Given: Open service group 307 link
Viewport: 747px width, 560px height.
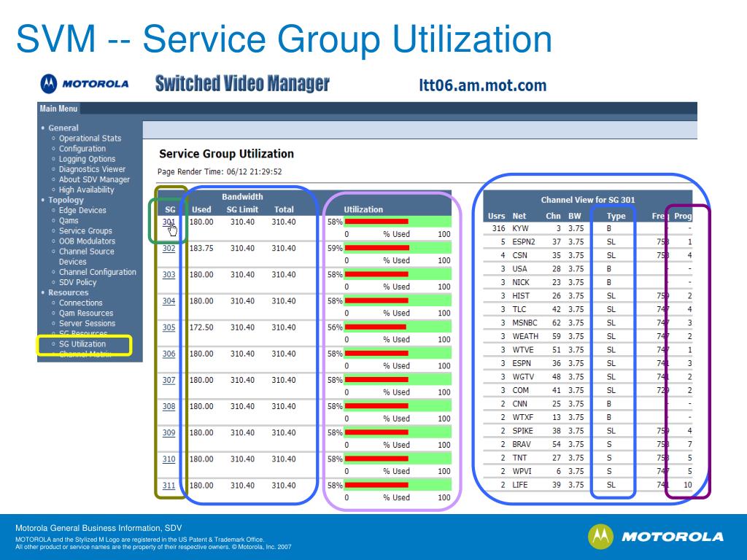Looking at the screenshot, I should point(169,380).
